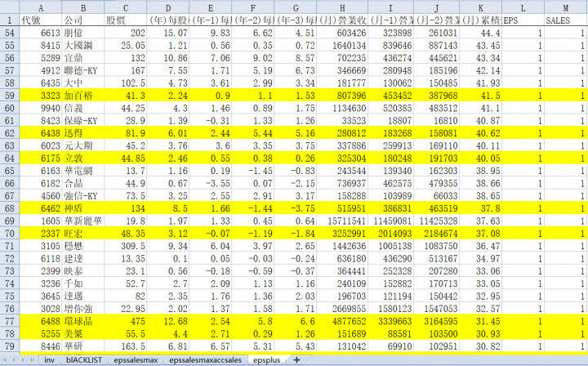Select company cell 大國鋼
This screenshot has height=366, width=588.
pyautogui.click(x=82, y=46)
